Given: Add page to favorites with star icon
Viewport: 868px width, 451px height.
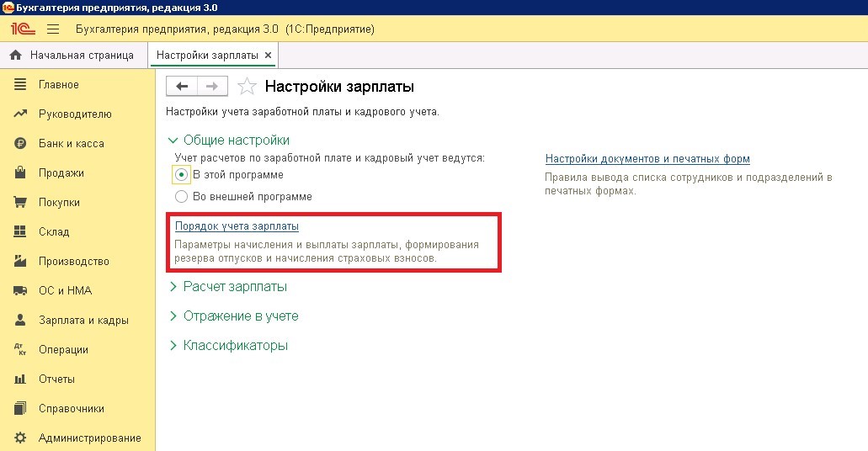Looking at the screenshot, I should pos(247,87).
